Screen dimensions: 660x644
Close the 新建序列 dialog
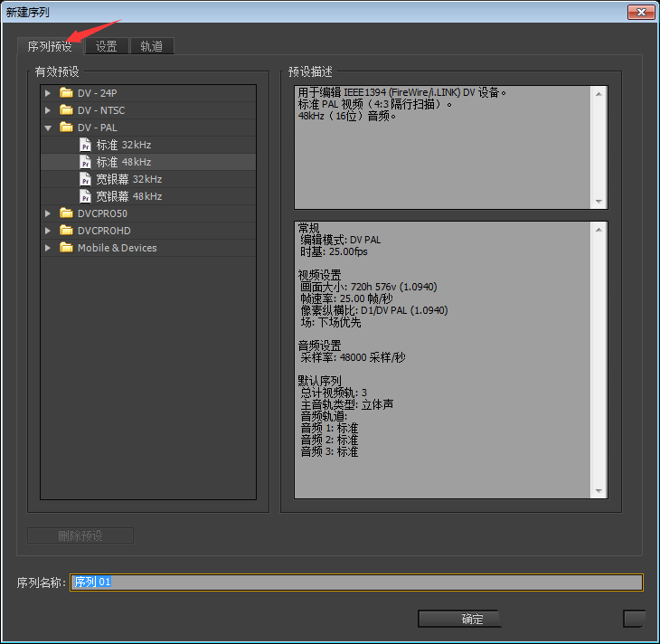pos(641,13)
